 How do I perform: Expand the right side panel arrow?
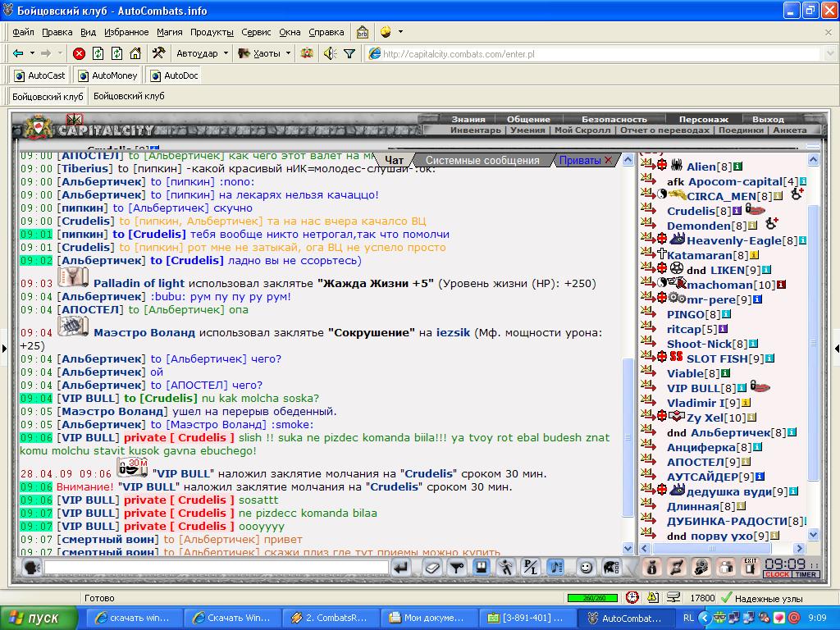click(836, 349)
